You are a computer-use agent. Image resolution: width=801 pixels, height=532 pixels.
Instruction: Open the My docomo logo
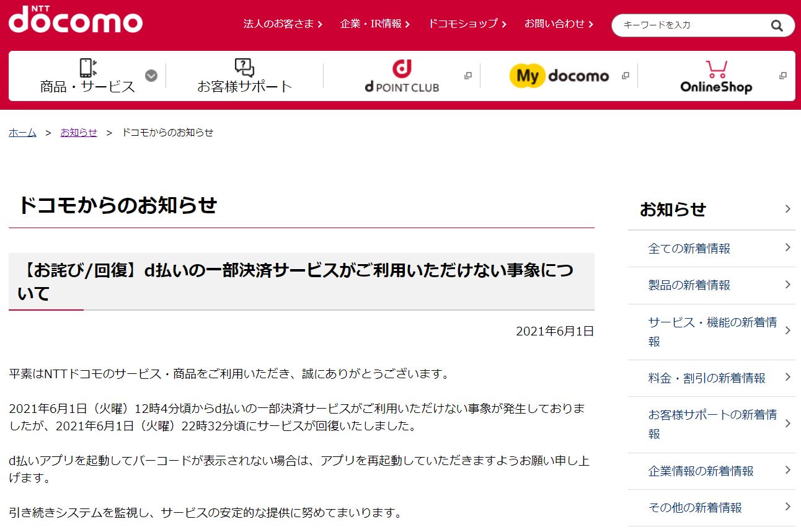(559, 76)
